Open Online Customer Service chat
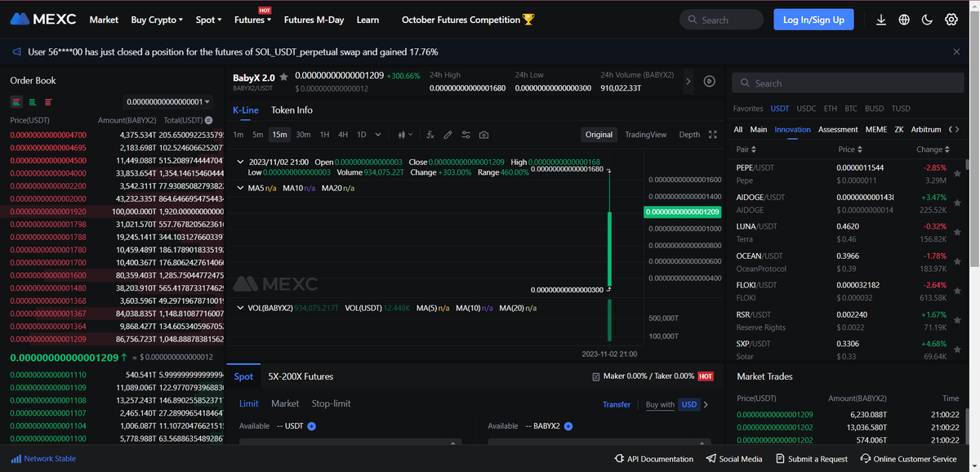The image size is (980, 472). tap(908, 459)
